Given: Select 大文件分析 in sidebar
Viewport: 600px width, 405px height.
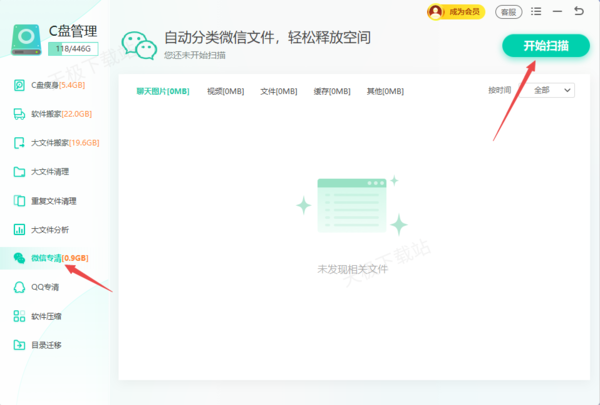Looking at the screenshot, I should tap(52, 230).
